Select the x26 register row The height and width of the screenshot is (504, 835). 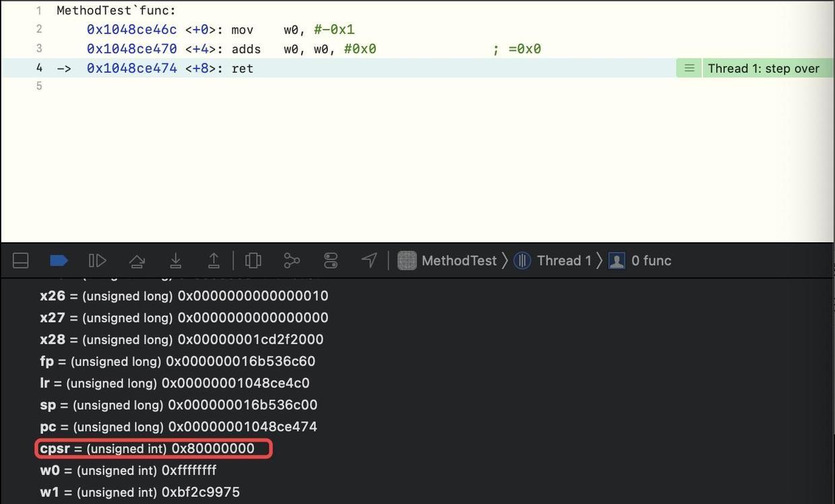click(185, 296)
